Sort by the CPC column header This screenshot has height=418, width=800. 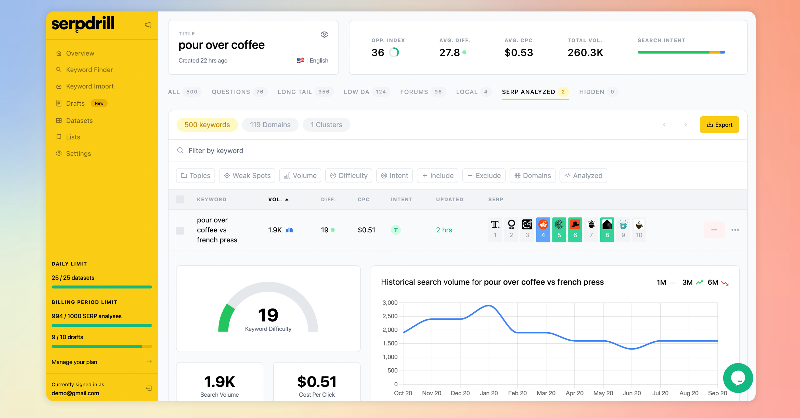point(363,200)
